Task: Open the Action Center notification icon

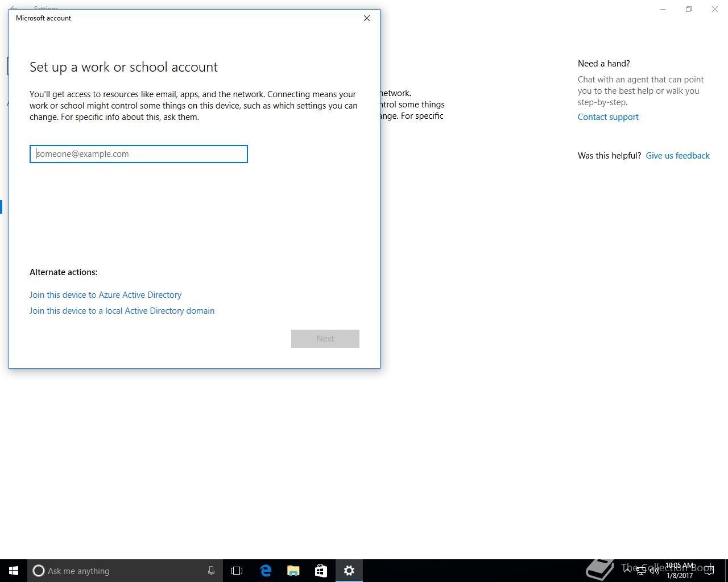Action: (x=709, y=571)
